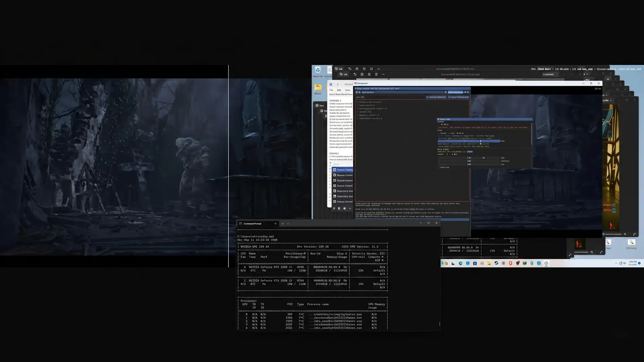Open the Recycle Bin desktop icon
The width and height of the screenshot is (644, 362).
click(x=318, y=70)
